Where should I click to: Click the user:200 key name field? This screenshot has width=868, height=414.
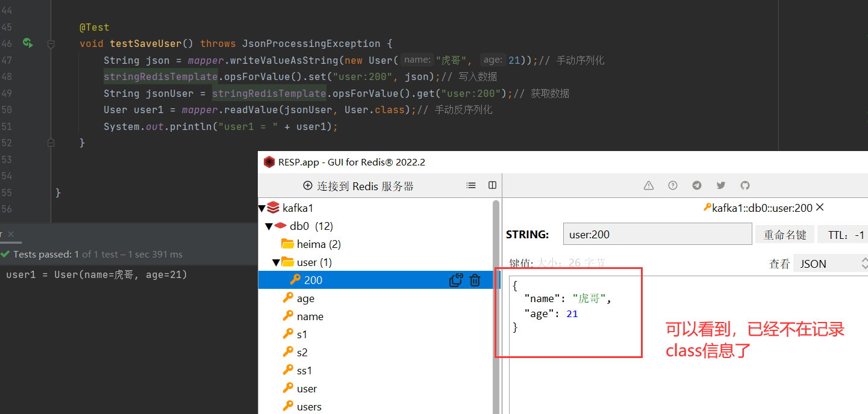pos(657,235)
